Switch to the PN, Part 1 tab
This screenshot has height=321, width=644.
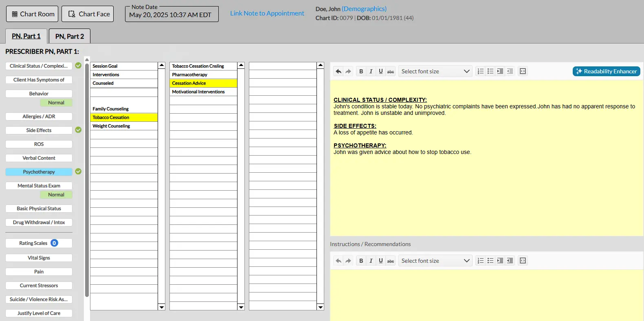pyautogui.click(x=26, y=36)
